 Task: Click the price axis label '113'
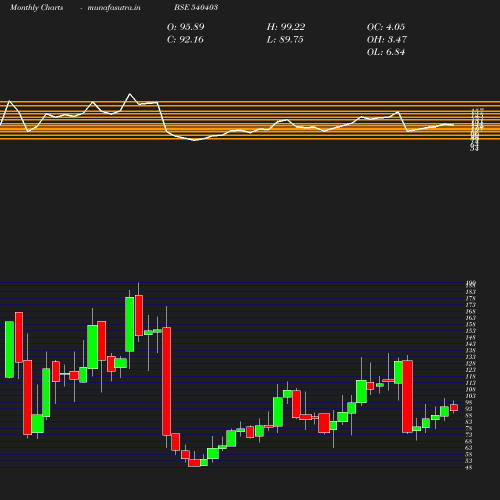(471, 383)
